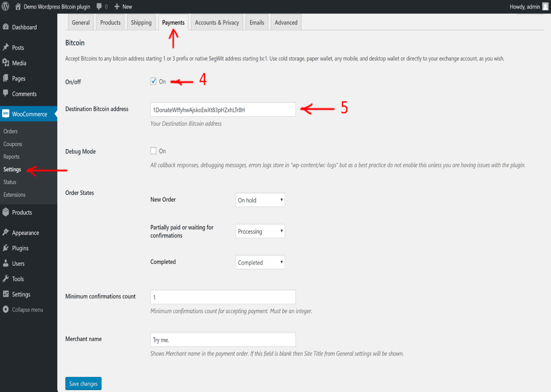
Task: Open Extensions under WooCommerce
Action: 14,195
